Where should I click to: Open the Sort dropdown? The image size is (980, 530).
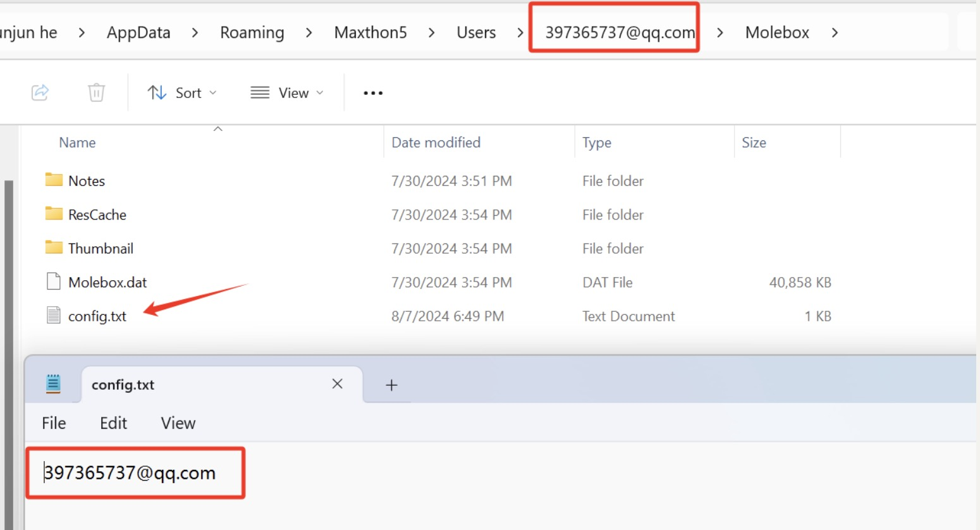click(x=182, y=93)
